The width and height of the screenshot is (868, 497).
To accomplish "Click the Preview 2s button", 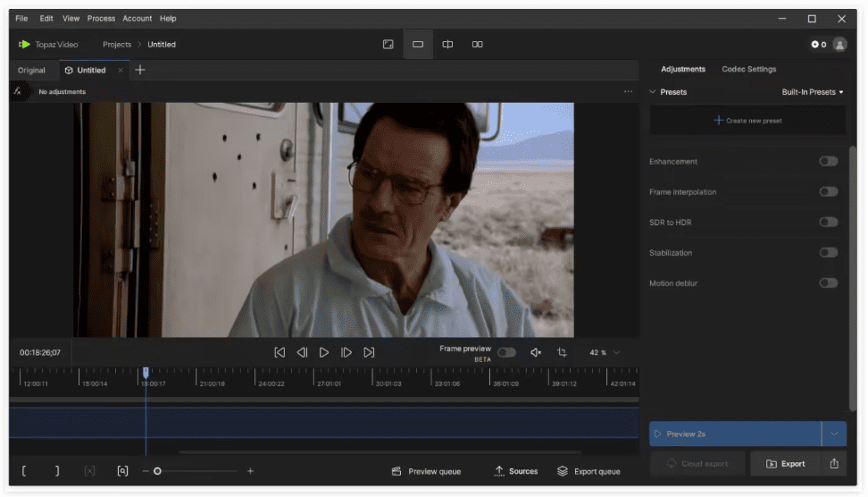I will [736, 434].
